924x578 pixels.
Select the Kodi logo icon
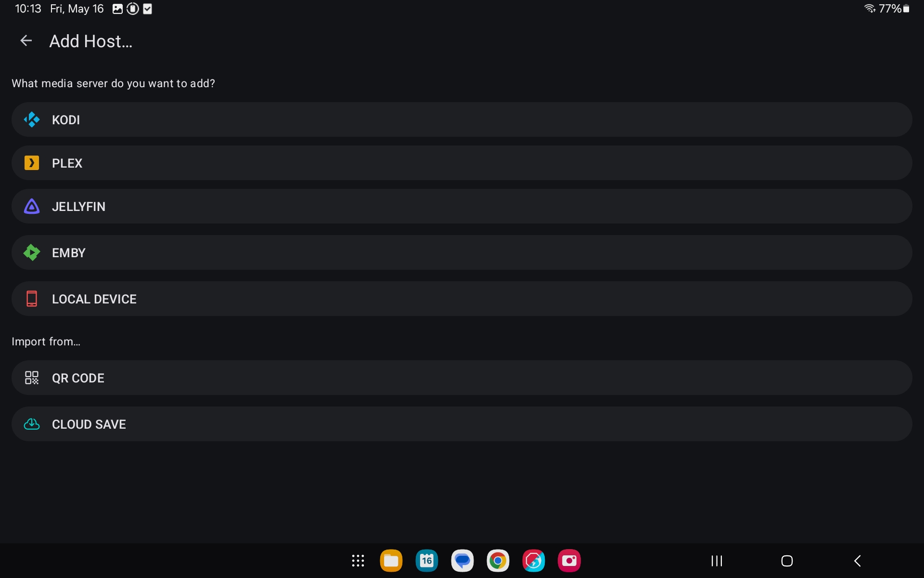click(32, 119)
